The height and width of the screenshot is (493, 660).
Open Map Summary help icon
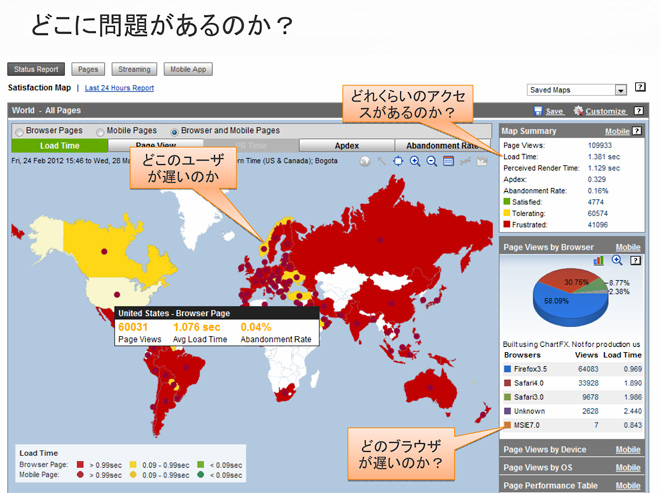click(637, 131)
